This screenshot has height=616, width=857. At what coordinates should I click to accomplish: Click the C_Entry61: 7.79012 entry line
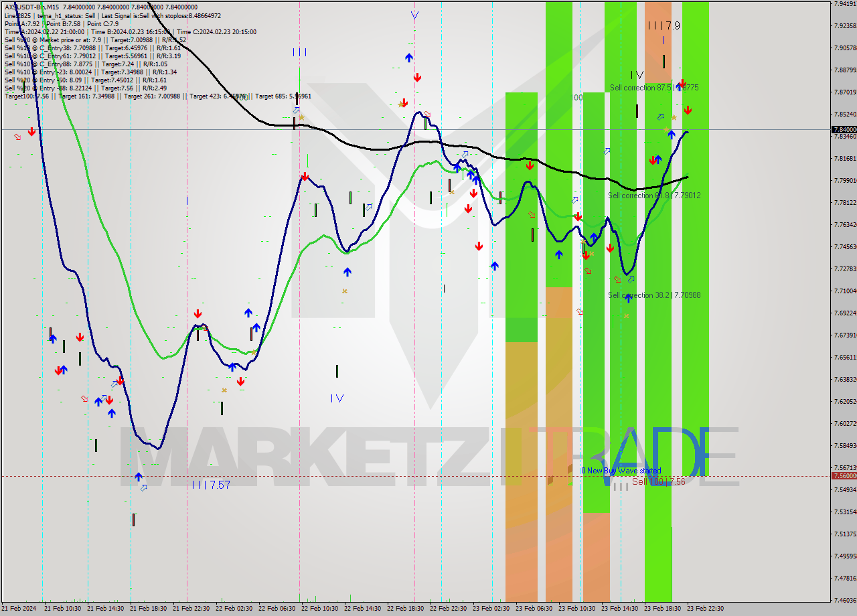tap(92, 56)
